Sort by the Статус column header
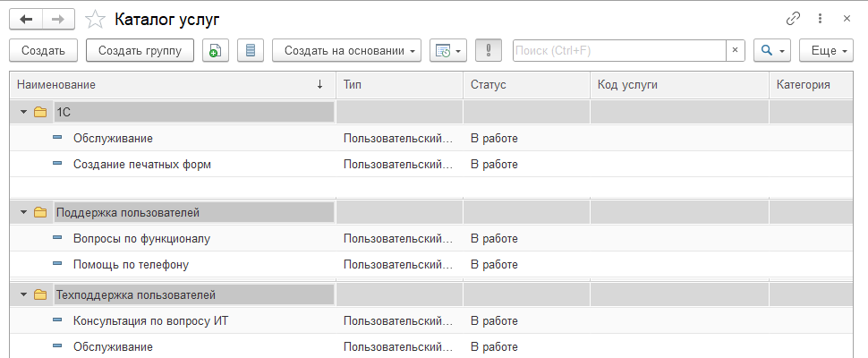The image size is (868, 358). tap(527, 85)
